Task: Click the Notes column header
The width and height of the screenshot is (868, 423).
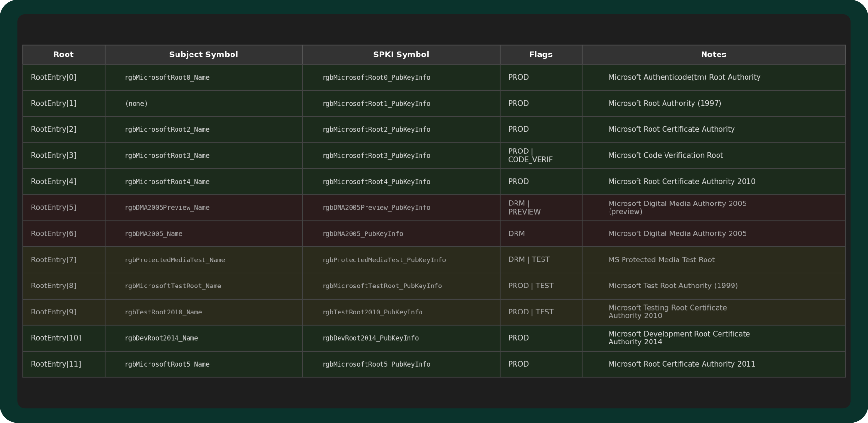Action: [714, 55]
